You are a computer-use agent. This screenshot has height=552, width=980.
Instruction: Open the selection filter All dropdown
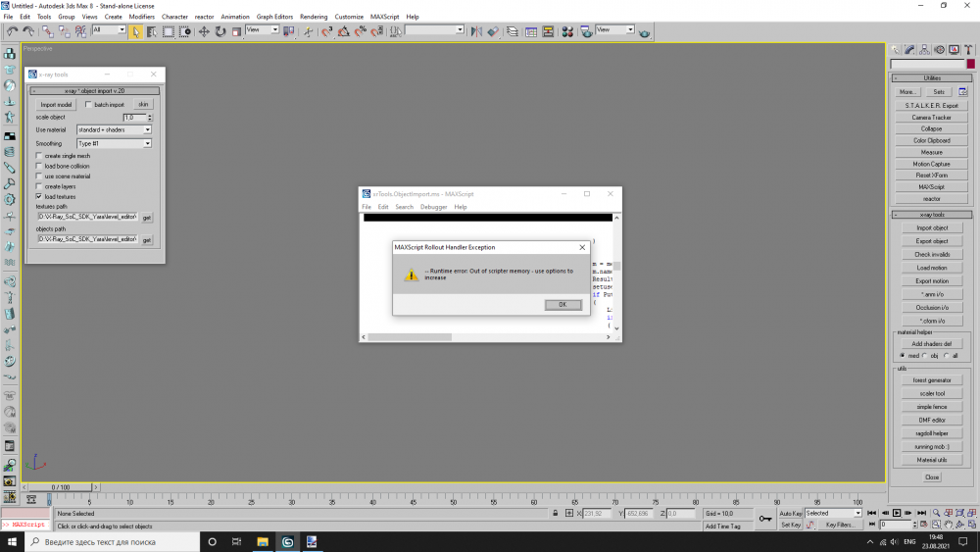pos(109,30)
